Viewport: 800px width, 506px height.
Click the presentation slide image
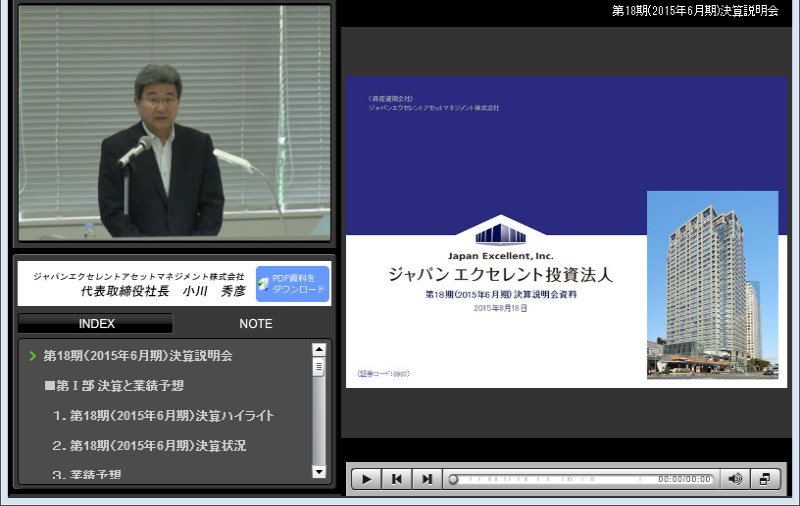tap(566, 232)
